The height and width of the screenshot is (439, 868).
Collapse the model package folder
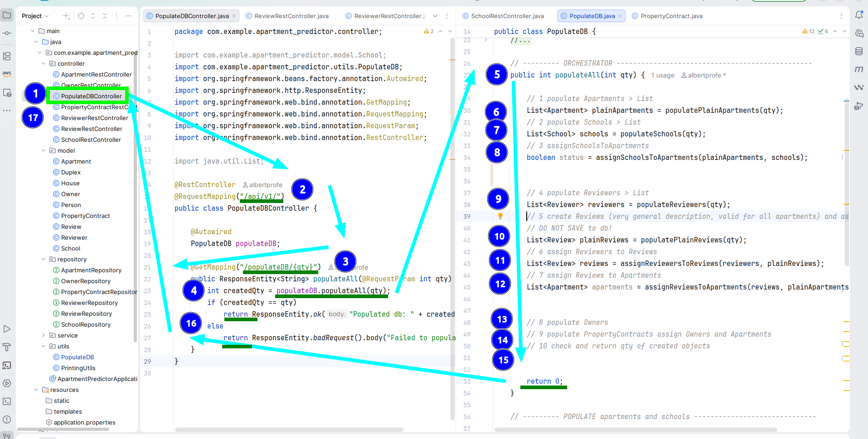pos(44,151)
